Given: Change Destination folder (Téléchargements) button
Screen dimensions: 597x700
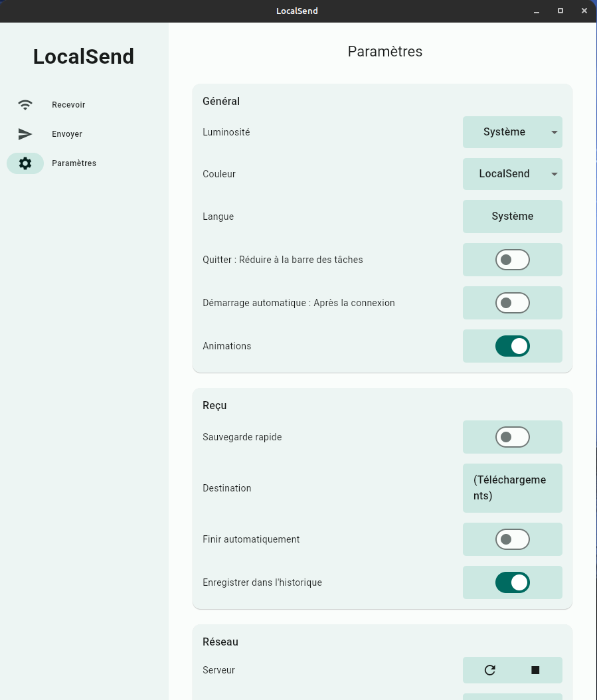Looking at the screenshot, I should coord(512,488).
